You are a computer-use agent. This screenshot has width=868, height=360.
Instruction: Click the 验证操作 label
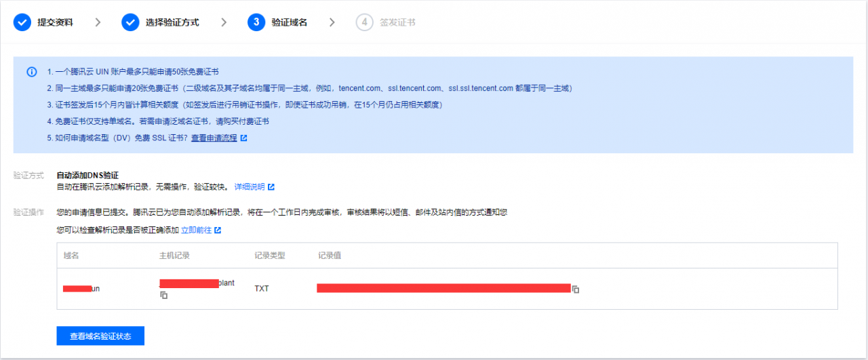(28, 212)
